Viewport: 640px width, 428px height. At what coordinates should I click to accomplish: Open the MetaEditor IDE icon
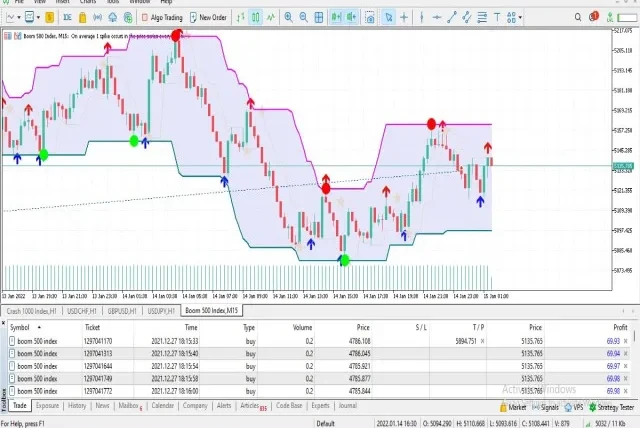coord(67,18)
